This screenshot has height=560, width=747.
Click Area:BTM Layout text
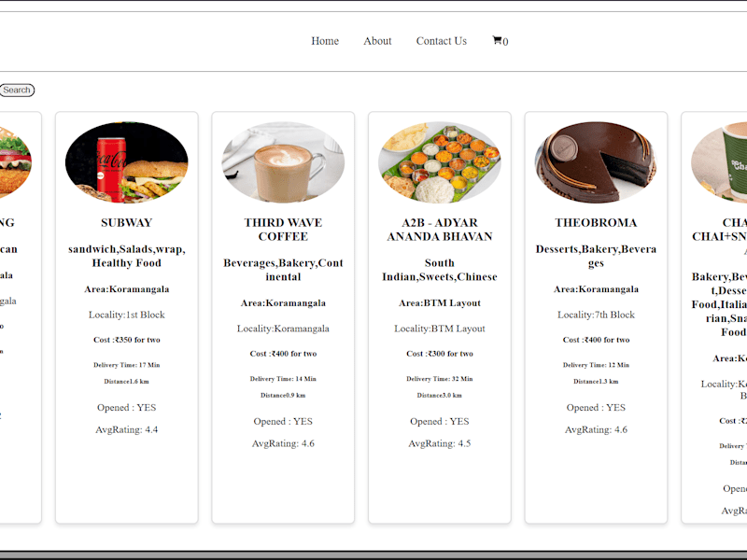point(440,302)
